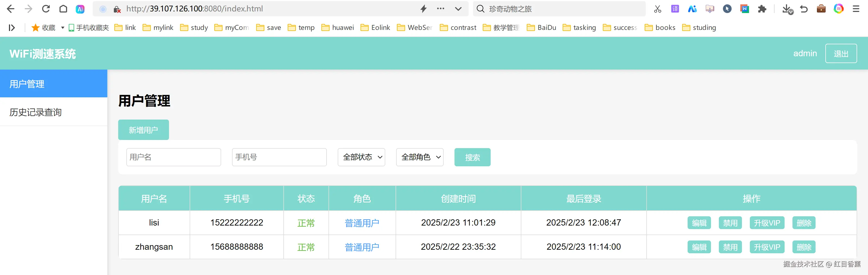868x275 pixels.
Task: Click the 珍奇动物之旅 search box
Action: pos(559,9)
